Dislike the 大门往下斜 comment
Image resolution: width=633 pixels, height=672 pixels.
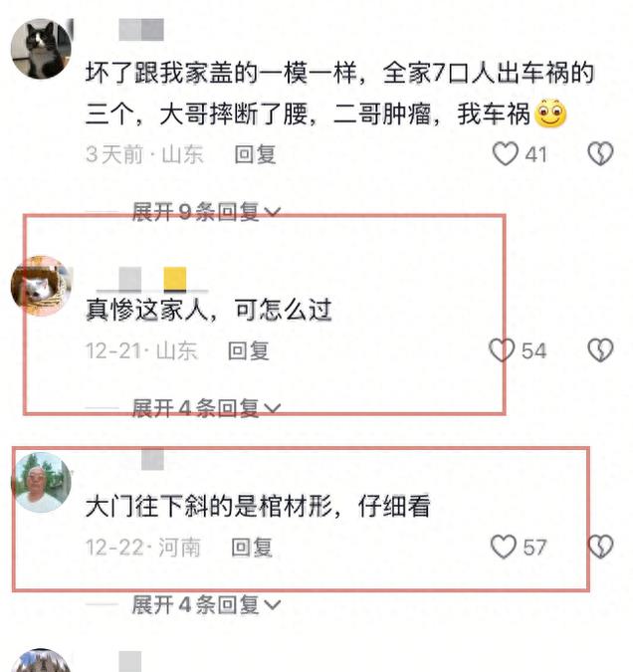pyautogui.click(x=601, y=547)
